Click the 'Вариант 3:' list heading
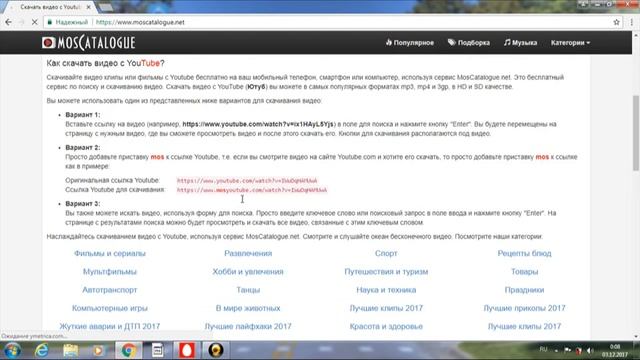Screen dimensions: 640x360 point(82,203)
